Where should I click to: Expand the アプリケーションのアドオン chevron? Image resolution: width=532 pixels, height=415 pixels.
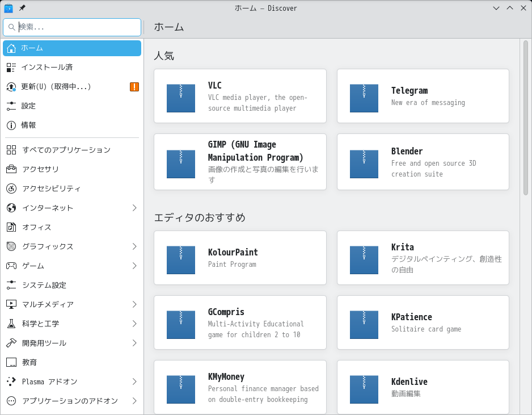point(134,401)
